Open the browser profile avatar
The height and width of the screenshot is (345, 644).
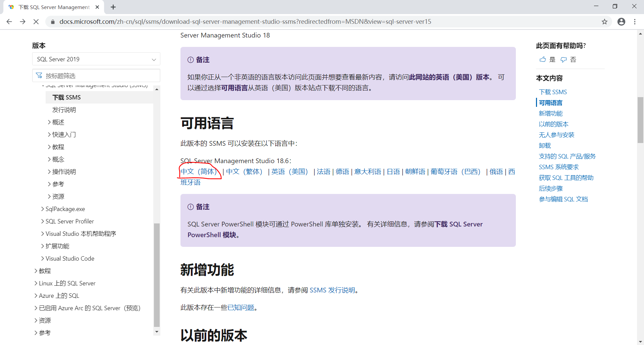pos(621,21)
